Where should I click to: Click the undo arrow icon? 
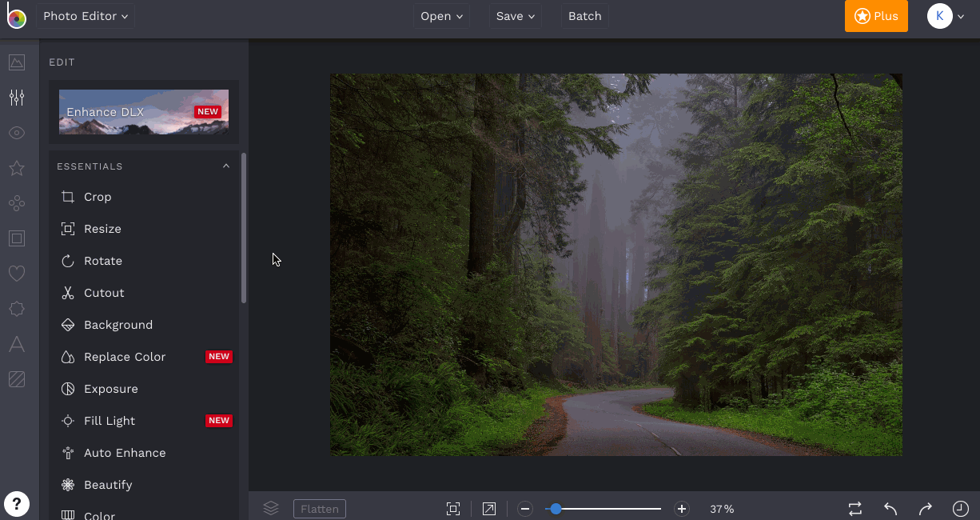890,509
